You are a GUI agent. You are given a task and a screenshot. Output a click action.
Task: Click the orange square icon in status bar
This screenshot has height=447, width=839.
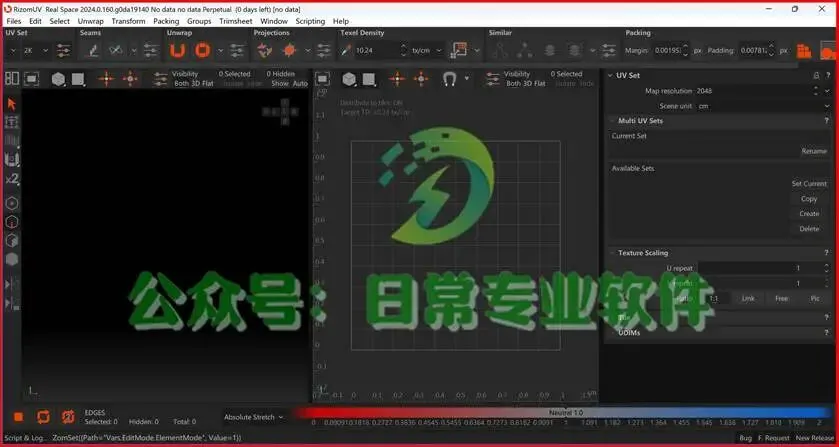(x=18, y=416)
